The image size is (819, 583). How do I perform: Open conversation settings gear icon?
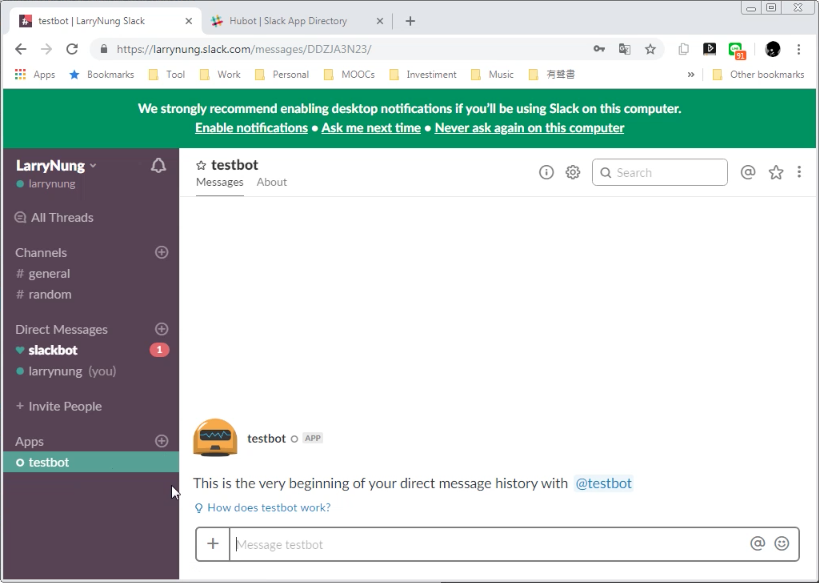573,172
